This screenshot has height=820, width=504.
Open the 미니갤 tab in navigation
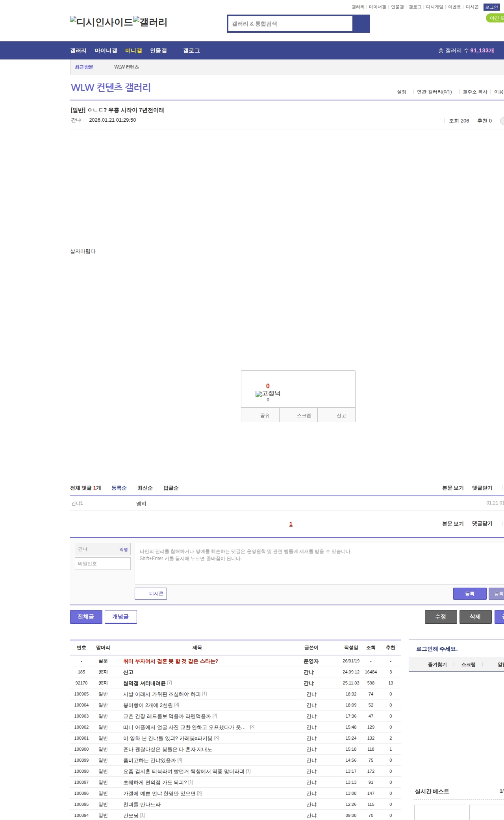(x=133, y=51)
